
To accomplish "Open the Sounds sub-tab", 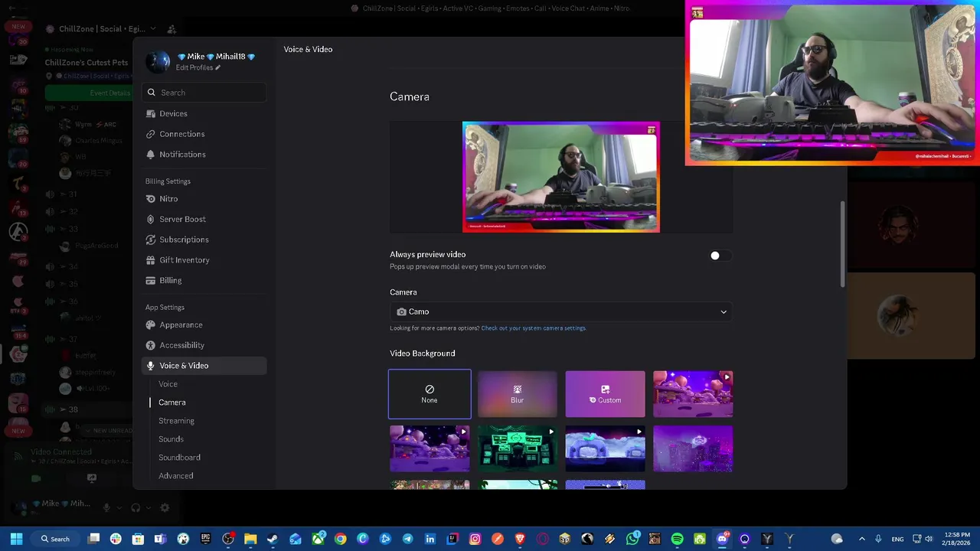I will (x=171, y=439).
